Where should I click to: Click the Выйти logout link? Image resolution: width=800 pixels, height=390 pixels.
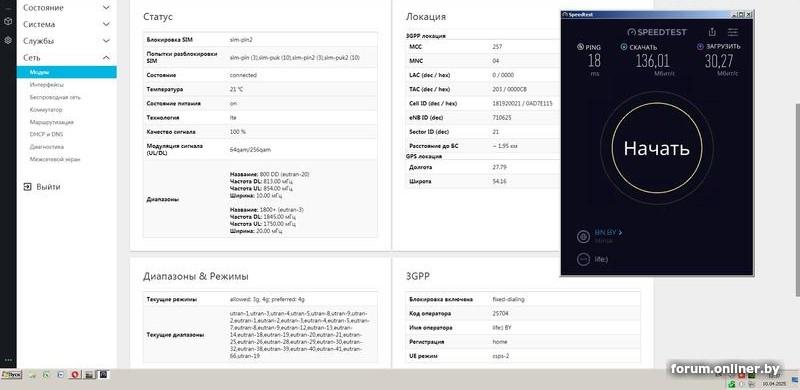[x=48, y=187]
